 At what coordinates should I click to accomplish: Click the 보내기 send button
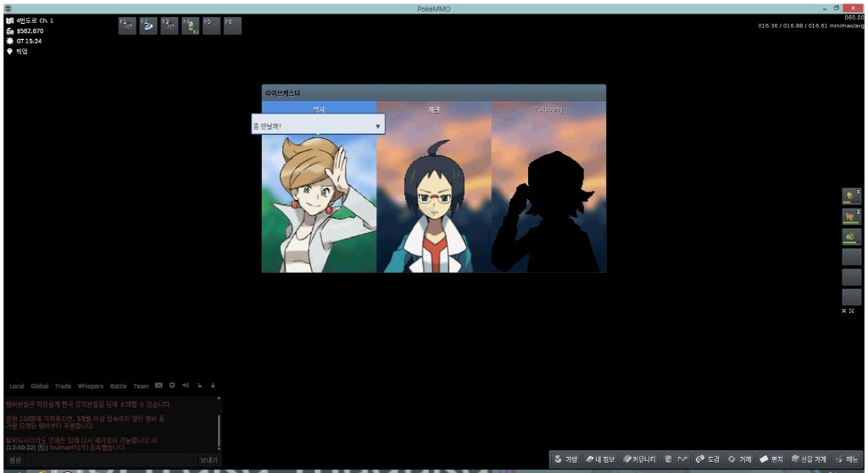pyautogui.click(x=209, y=459)
